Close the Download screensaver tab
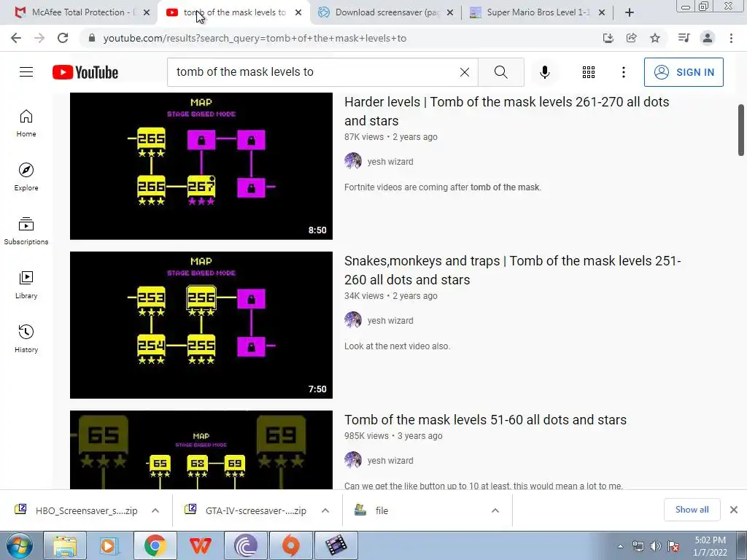The width and height of the screenshot is (747, 560). coord(449,12)
